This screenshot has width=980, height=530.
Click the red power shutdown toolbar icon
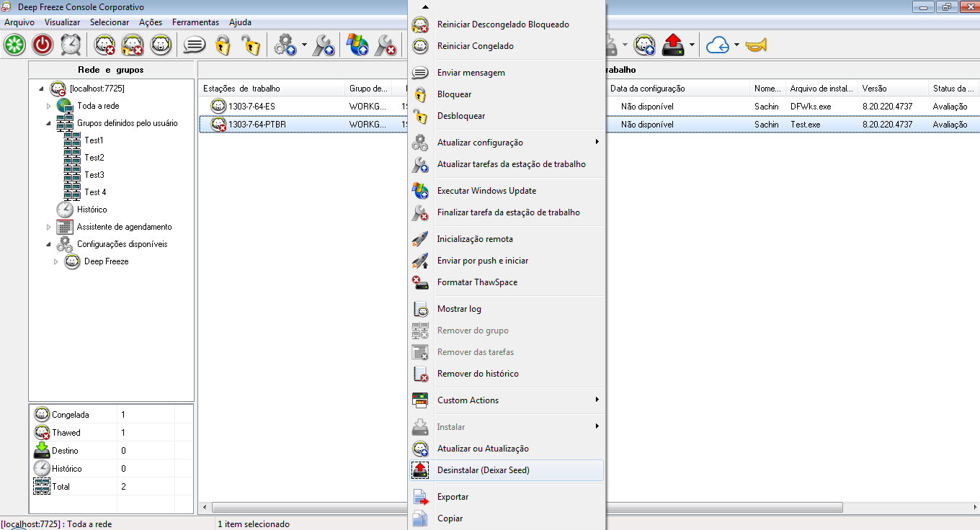43,45
